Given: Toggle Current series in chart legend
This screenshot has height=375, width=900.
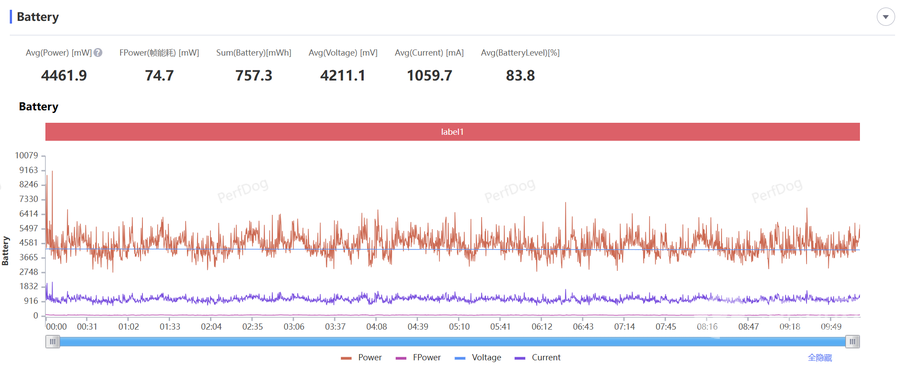Looking at the screenshot, I should (x=538, y=357).
